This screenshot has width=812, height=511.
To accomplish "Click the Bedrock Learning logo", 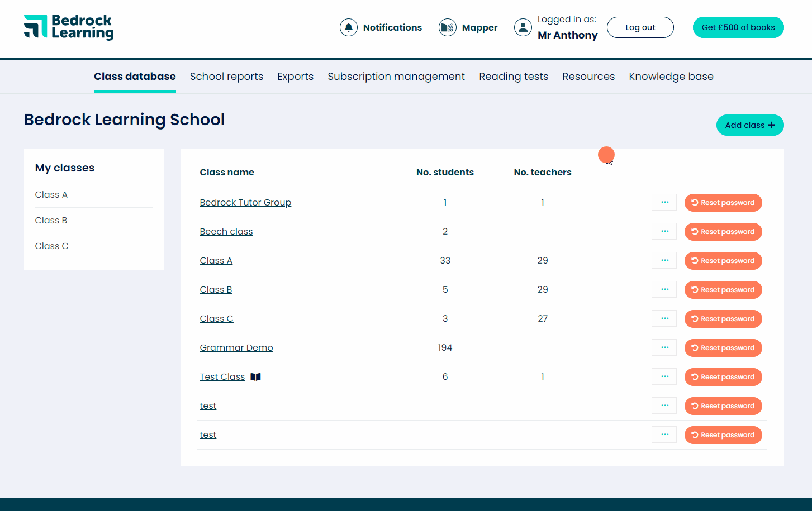I will point(69,27).
